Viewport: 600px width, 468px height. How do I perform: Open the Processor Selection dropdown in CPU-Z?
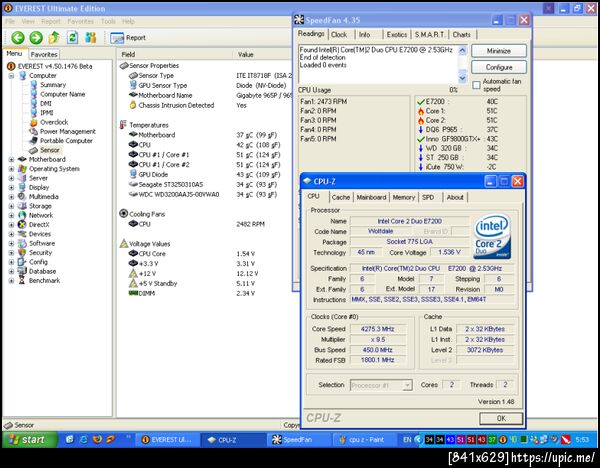(381, 385)
